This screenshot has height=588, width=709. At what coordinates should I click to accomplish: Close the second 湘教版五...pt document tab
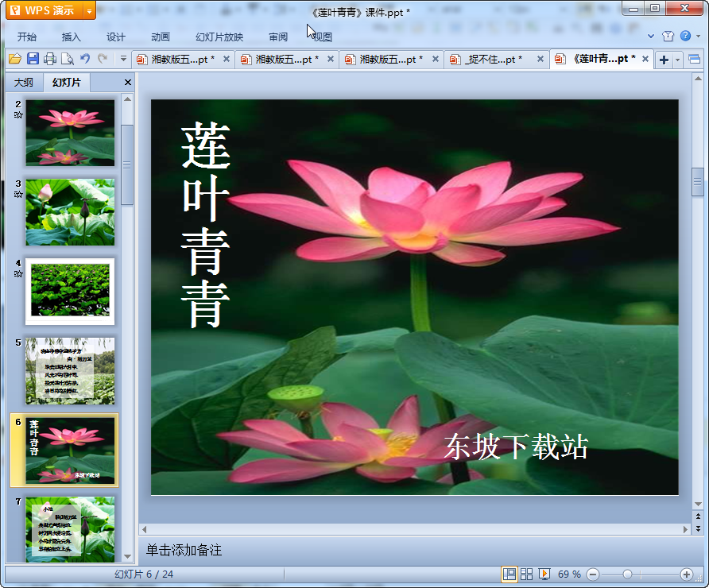(x=331, y=59)
